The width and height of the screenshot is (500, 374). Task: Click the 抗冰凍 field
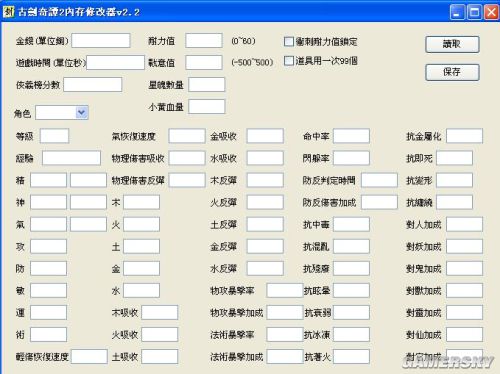[x=351, y=335]
